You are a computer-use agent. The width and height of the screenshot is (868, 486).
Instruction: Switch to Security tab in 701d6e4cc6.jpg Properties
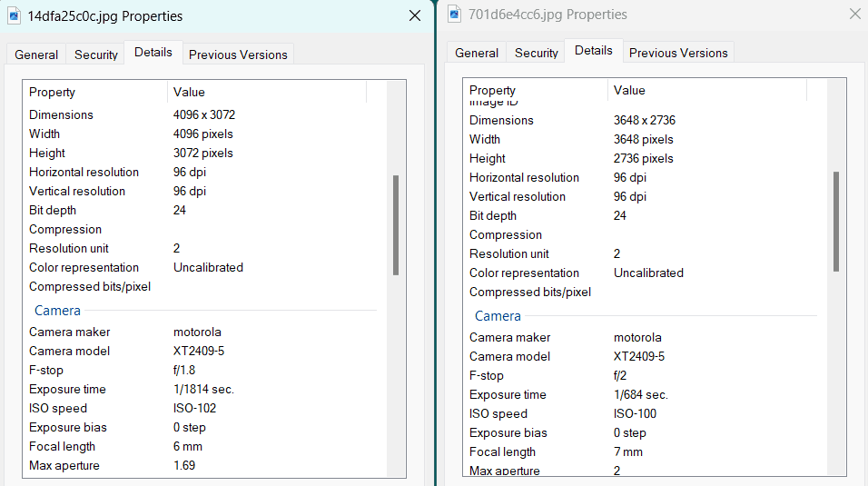tap(537, 53)
